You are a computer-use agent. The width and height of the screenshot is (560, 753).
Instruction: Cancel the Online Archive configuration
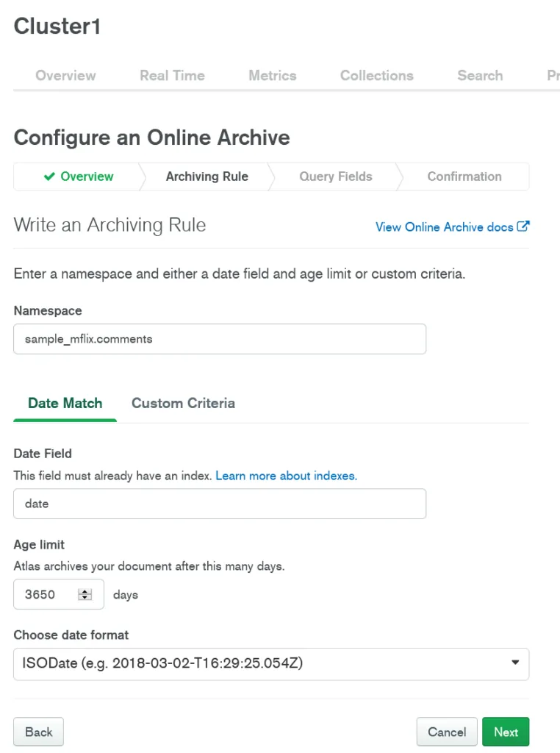click(446, 732)
